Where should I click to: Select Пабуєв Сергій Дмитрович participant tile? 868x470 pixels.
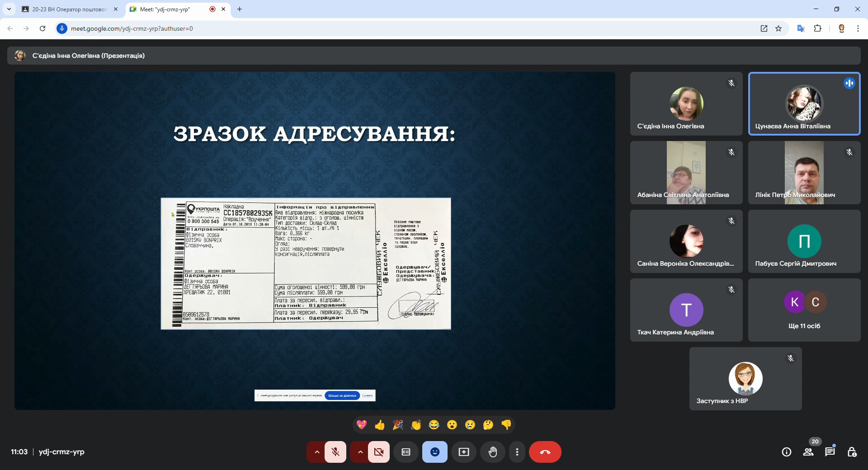[804, 241]
